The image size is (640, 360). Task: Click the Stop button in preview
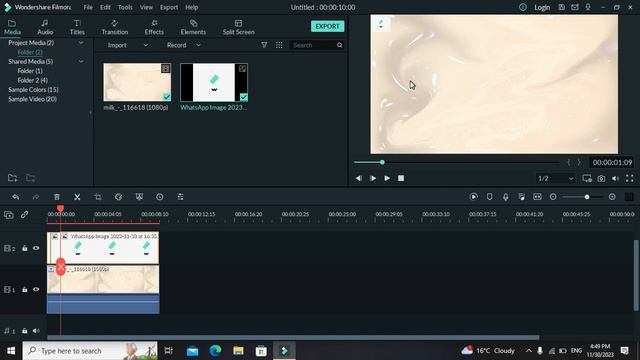coord(401,178)
